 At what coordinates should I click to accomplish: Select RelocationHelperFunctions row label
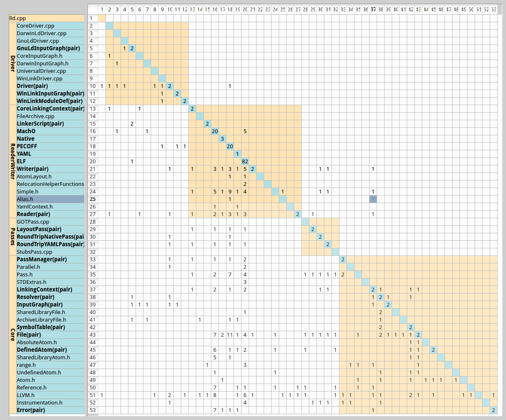click(x=50, y=184)
